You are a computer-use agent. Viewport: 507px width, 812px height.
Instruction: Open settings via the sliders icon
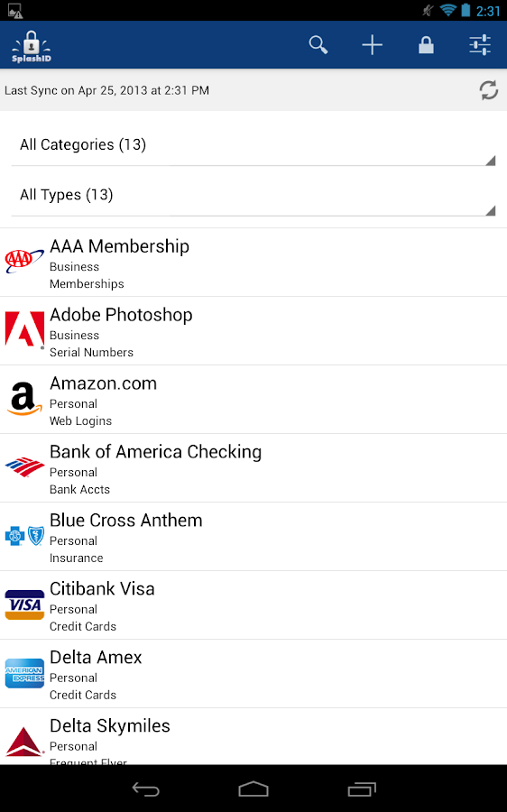[x=480, y=45]
